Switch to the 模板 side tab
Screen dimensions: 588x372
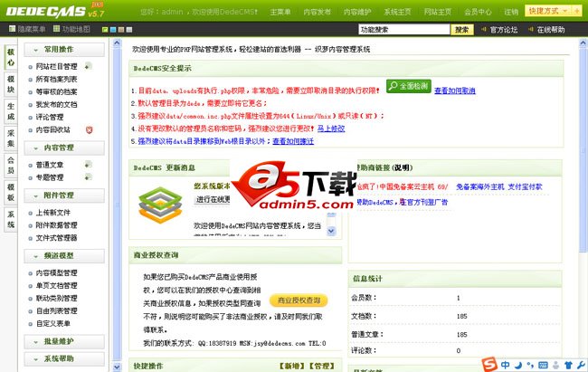(11, 192)
